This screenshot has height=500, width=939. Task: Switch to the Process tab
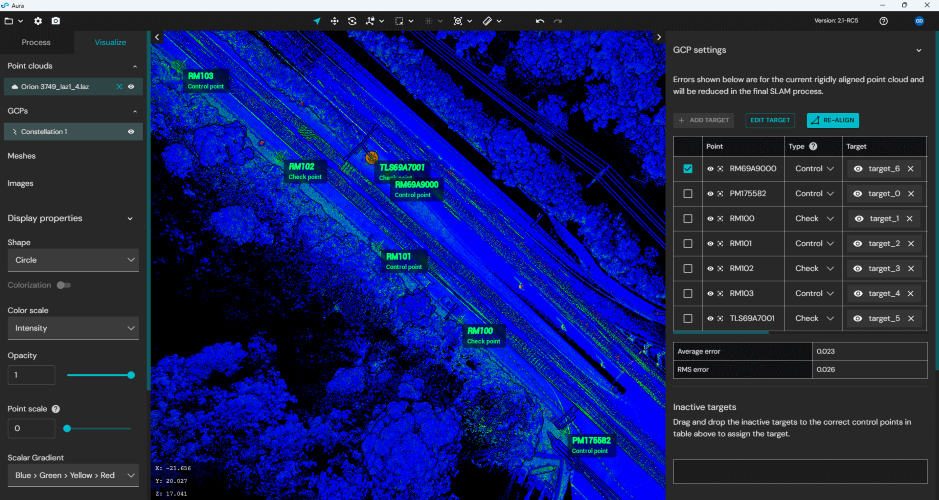pos(36,43)
